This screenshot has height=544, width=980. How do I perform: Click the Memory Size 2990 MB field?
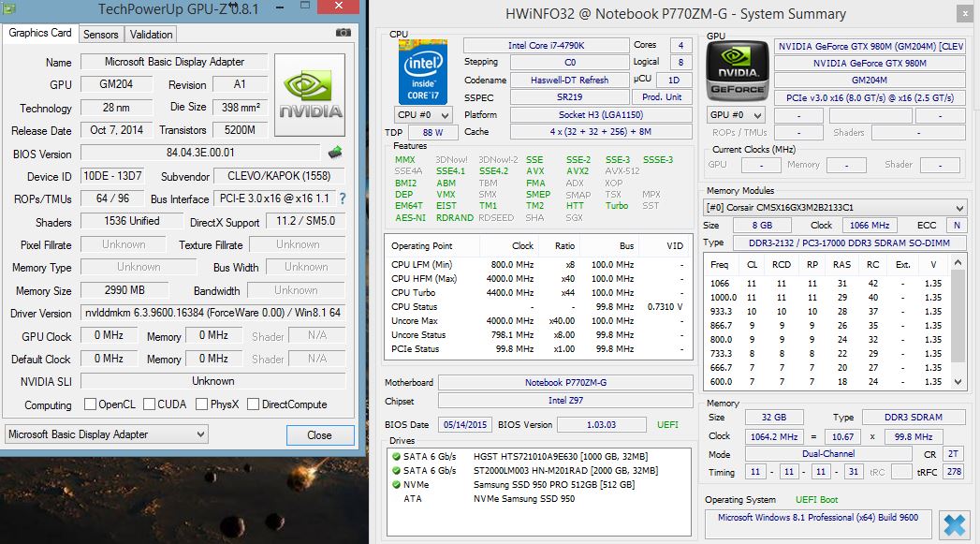point(124,290)
